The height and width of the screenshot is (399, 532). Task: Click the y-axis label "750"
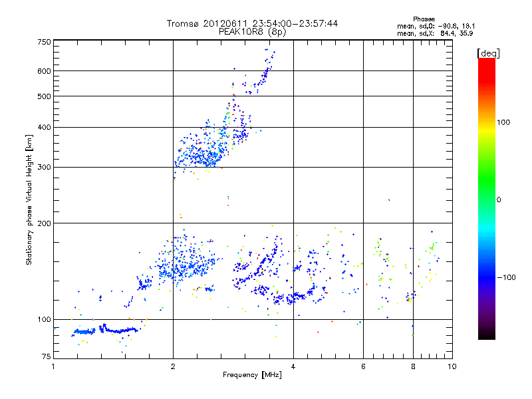point(44,42)
